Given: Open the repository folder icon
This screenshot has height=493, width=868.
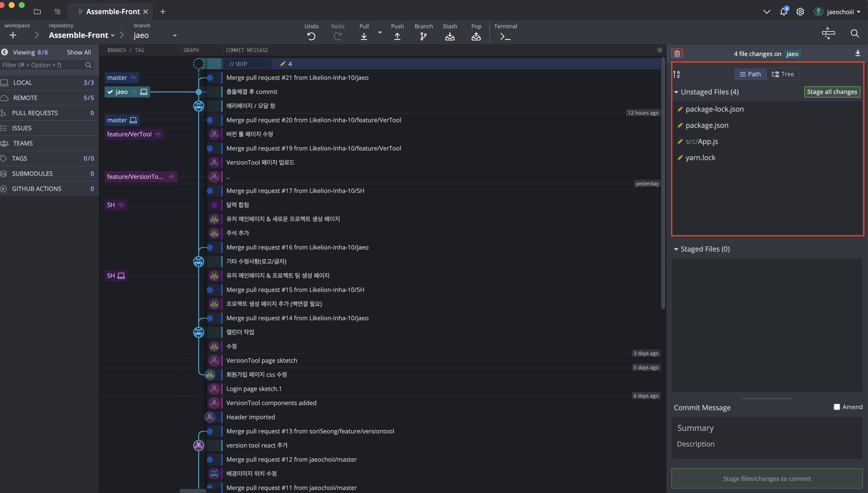Looking at the screenshot, I should tap(37, 12).
